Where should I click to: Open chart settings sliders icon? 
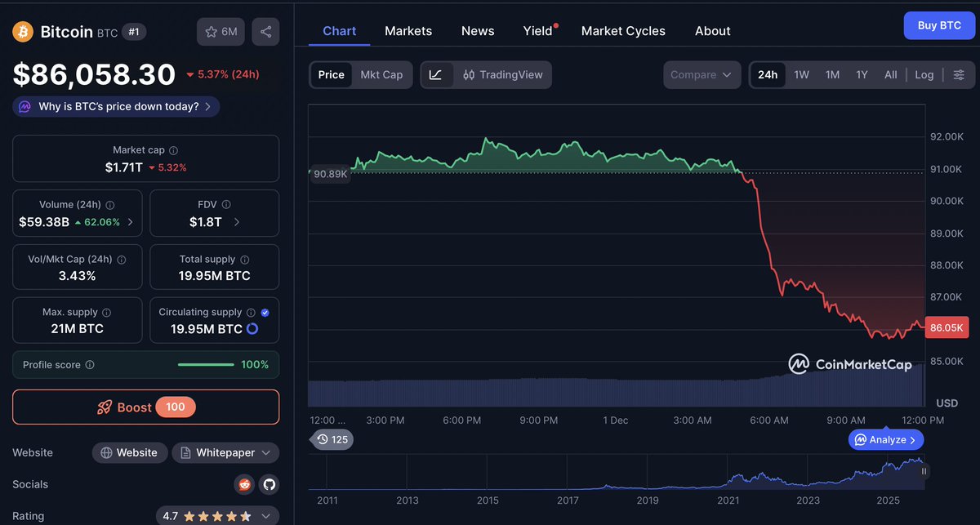[959, 74]
